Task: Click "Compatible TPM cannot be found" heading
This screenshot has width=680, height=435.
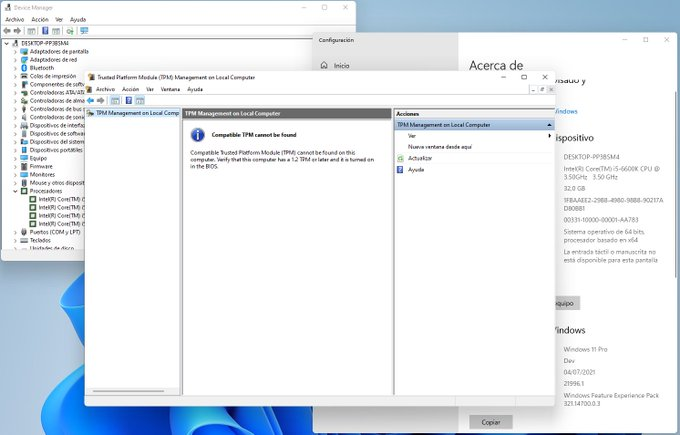Action: 254,135
